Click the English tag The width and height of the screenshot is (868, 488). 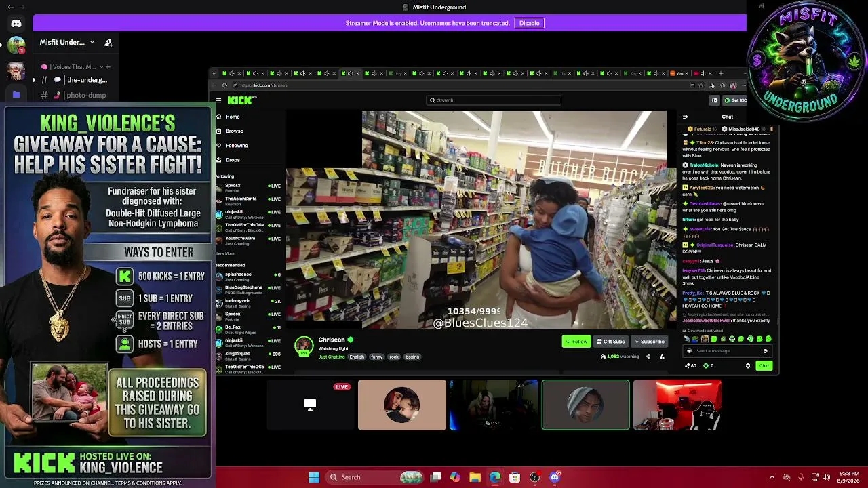pyautogui.click(x=357, y=357)
